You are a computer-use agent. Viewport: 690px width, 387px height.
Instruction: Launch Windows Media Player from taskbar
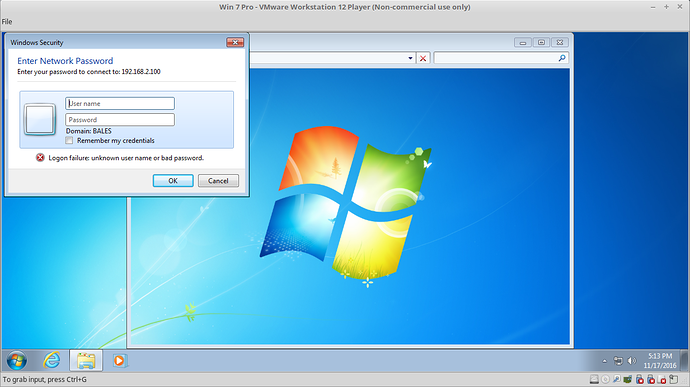[x=119, y=361]
